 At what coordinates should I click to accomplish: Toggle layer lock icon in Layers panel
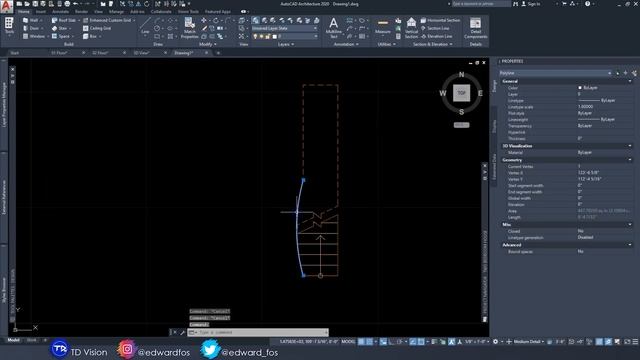coord(268,36)
